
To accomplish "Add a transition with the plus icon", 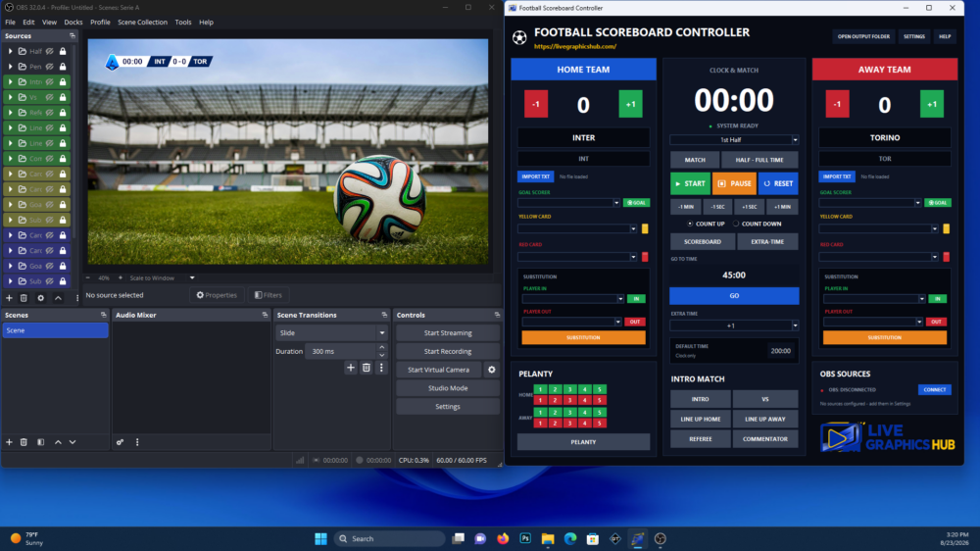I will pyautogui.click(x=351, y=368).
